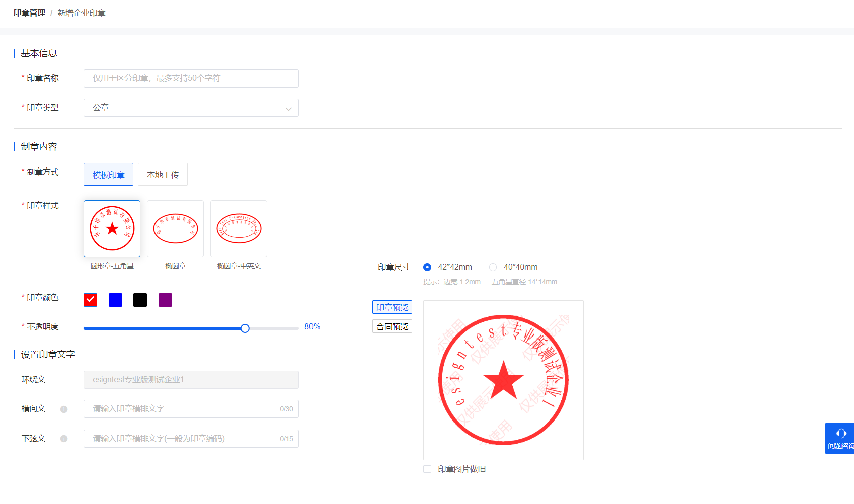Viewport: 854px width, 504px height.
Task: Select 圆形章-五角星 seal style thumbnail
Action: click(112, 228)
